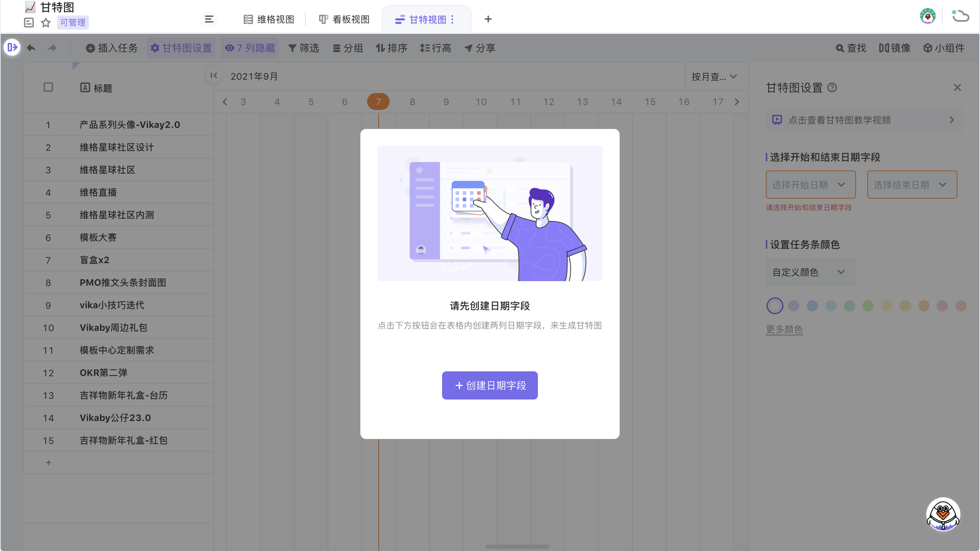Screen dimensions: 980x551
Task: Toggle favorite star for this document
Action: (x=46, y=23)
